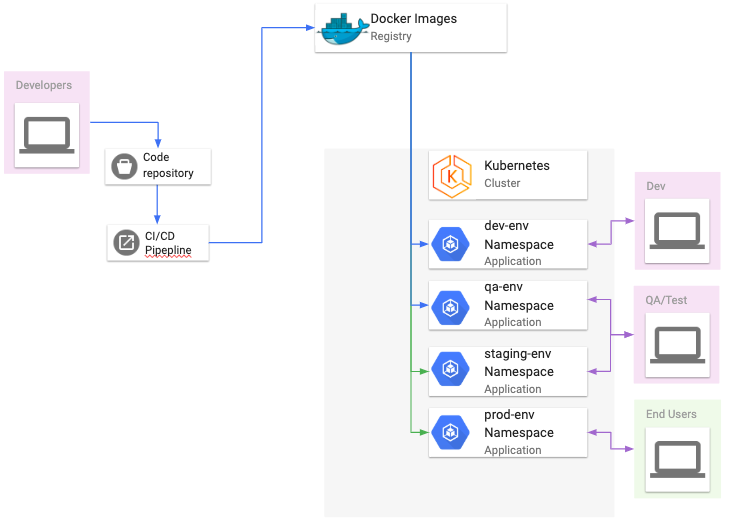Image resolution: width=729 pixels, height=524 pixels.
Task: Click Application text in staging-env card
Action: (x=513, y=389)
